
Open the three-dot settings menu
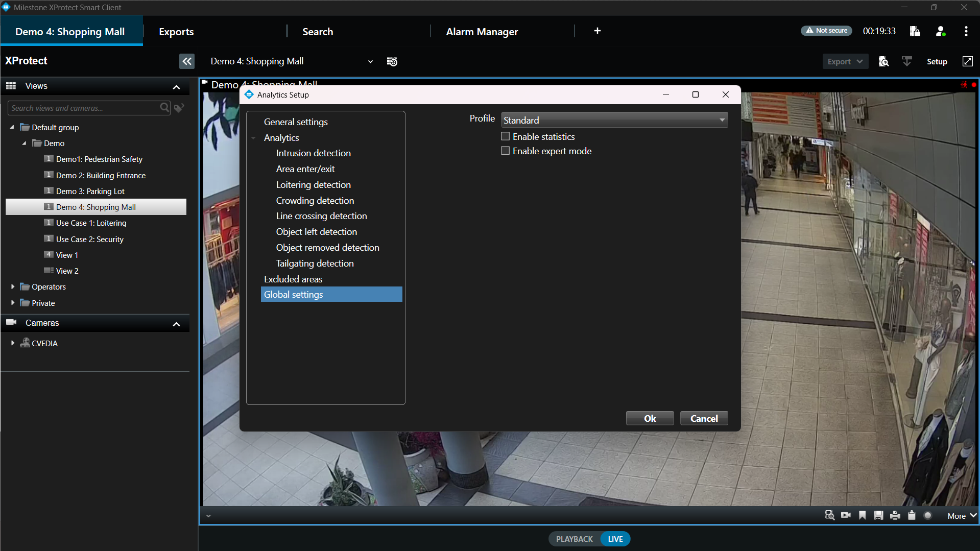966,31
